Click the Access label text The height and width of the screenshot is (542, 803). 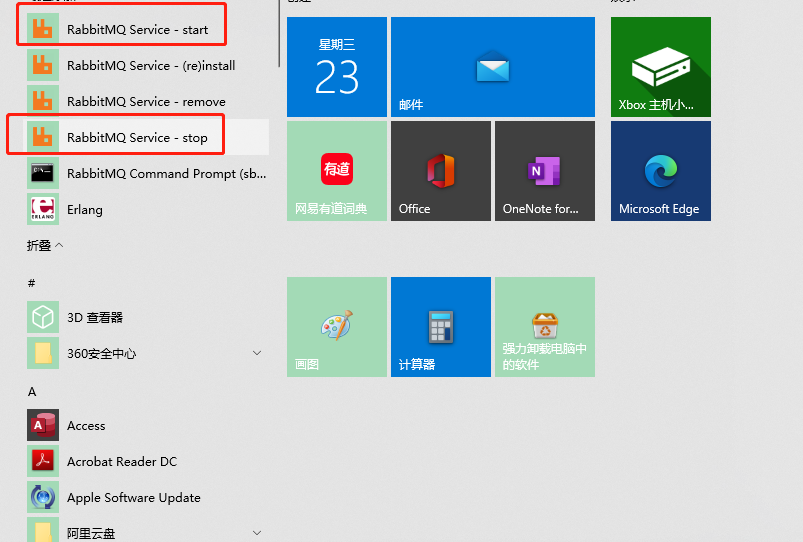click(x=86, y=426)
